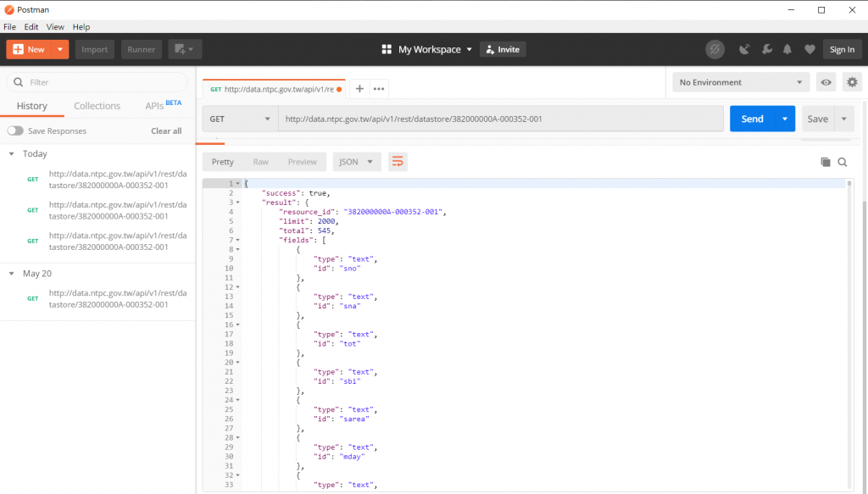Click the environment quick look eye icon

click(826, 82)
